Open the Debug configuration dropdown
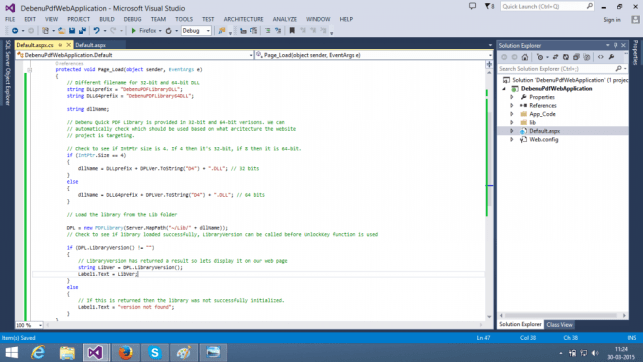This screenshot has height=362, width=643. coord(196,31)
